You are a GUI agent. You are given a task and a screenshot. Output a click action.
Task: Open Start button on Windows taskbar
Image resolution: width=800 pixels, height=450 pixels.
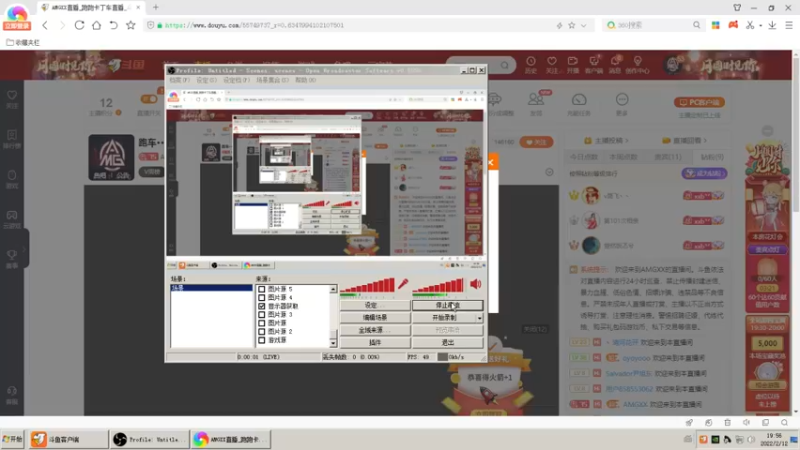pos(12,439)
